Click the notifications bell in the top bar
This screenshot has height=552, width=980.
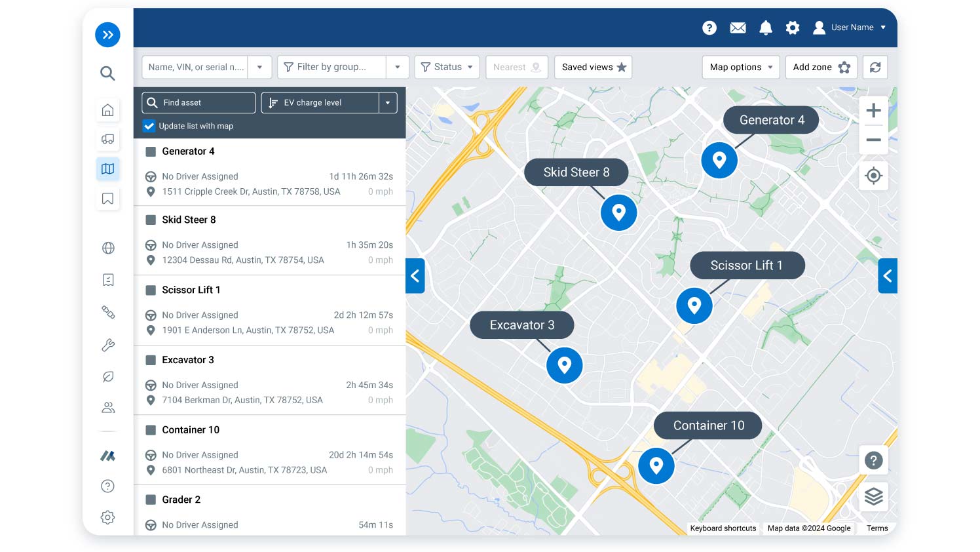[x=765, y=28]
